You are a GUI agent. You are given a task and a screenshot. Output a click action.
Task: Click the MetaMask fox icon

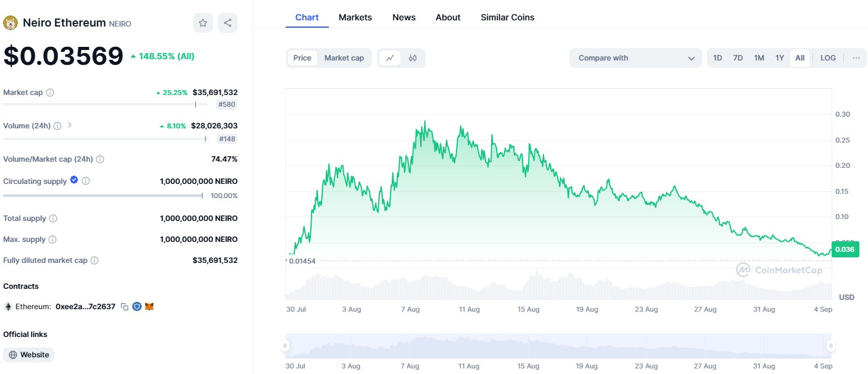[149, 307]
